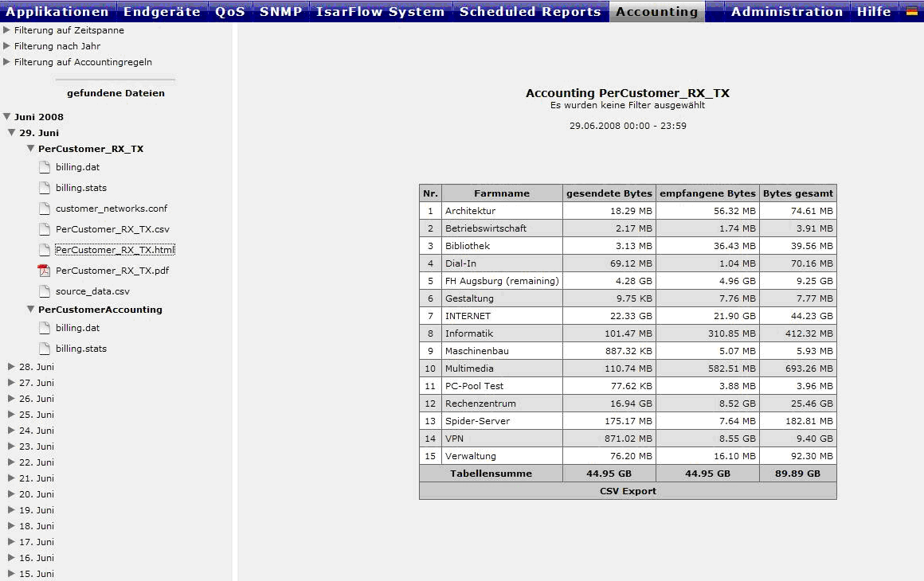Expand Filterung auf Accountingregeln section
Viewport: 924px width, 581px height.
(x=7, y=62)
